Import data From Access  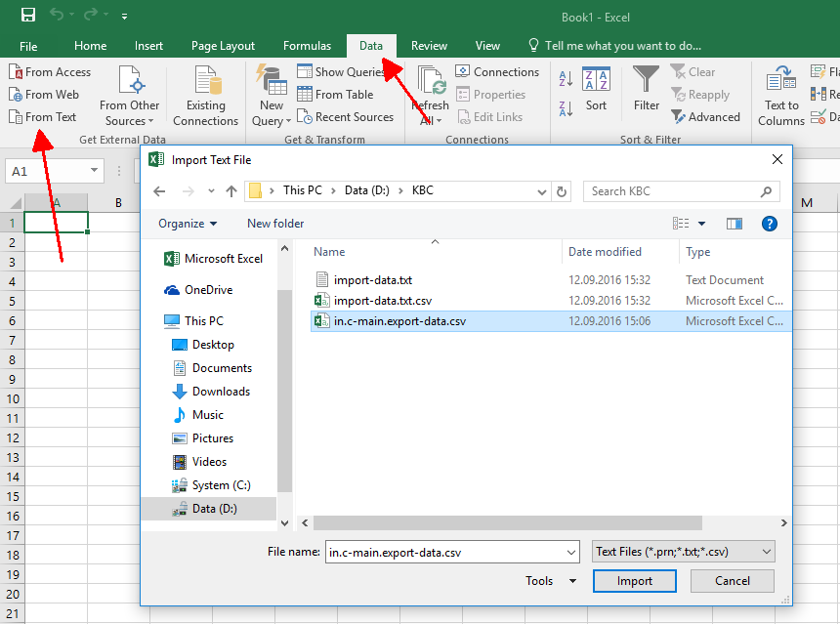(51, 71)
